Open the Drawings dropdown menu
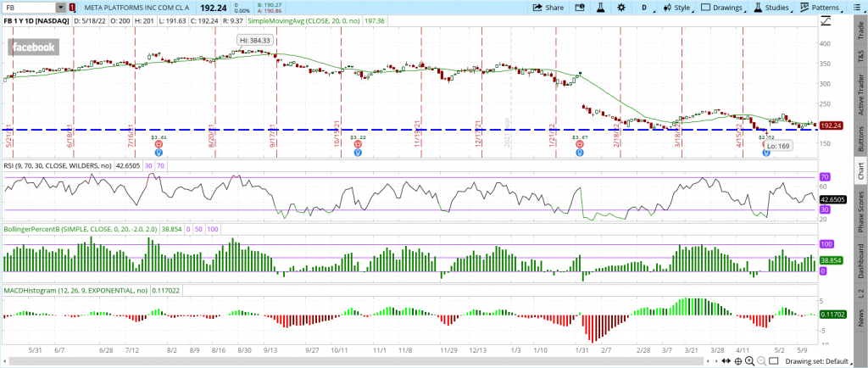 (x=721, y=8)
